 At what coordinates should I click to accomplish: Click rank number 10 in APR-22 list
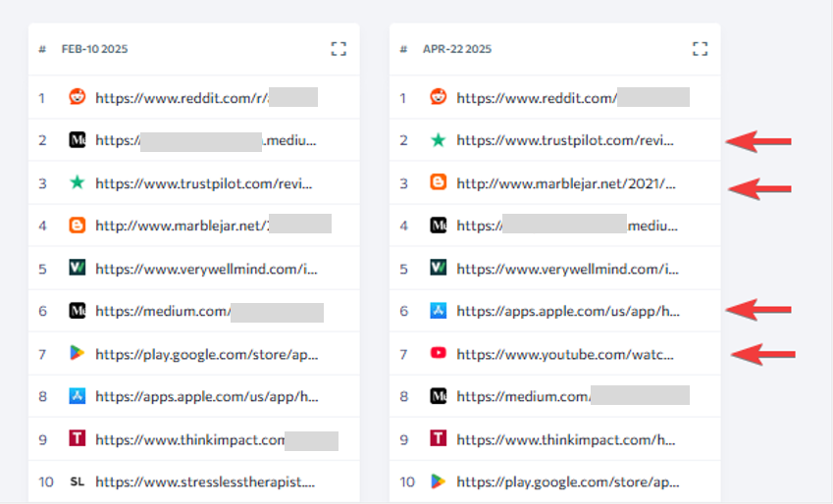point(407,482)
